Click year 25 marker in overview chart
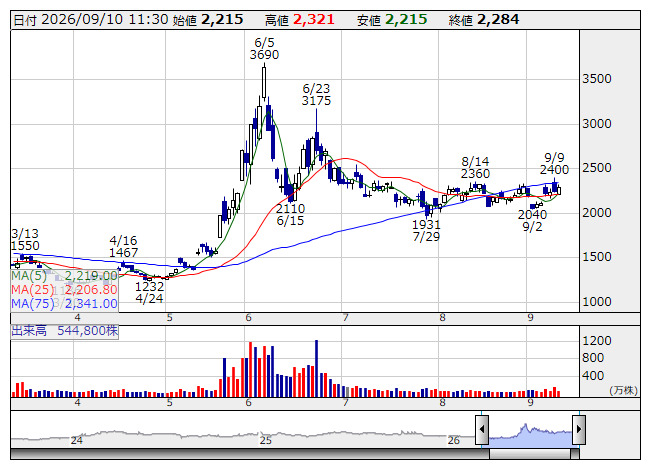This screenshot has height=470, width=653. point(266,440)
